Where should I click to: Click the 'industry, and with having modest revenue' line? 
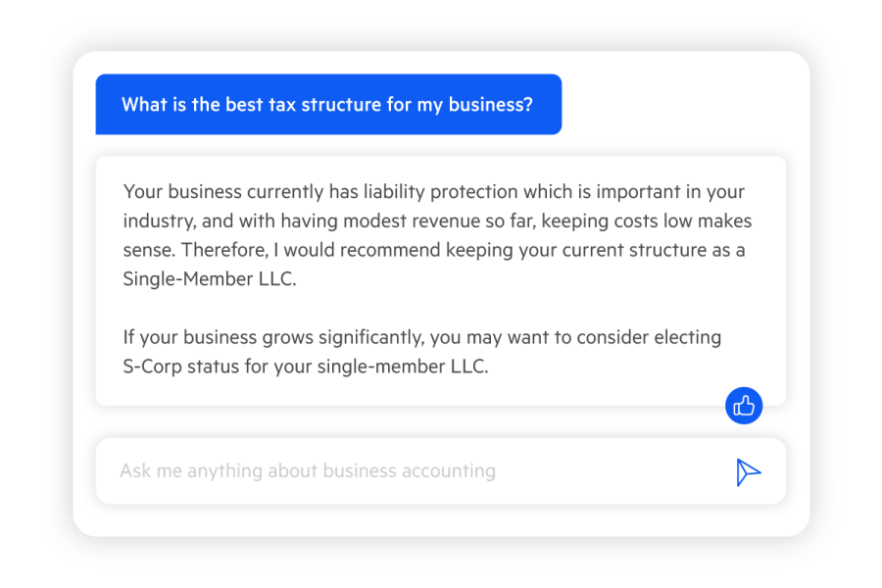coord(438,221)
